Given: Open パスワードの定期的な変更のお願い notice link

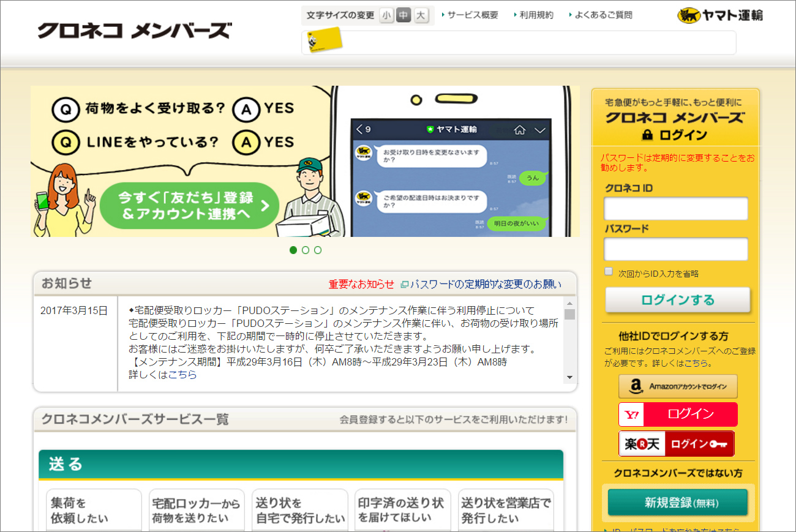Looking at the screenshot, I should point(486,284).
